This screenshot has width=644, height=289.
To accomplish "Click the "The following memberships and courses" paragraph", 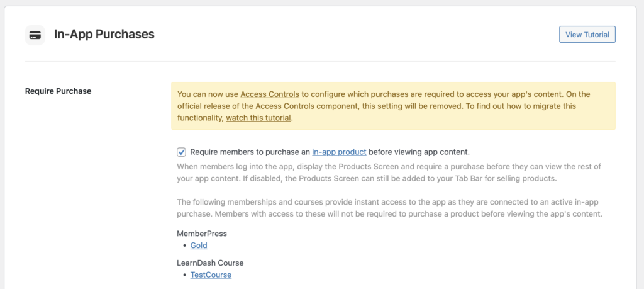I will 387,208.
